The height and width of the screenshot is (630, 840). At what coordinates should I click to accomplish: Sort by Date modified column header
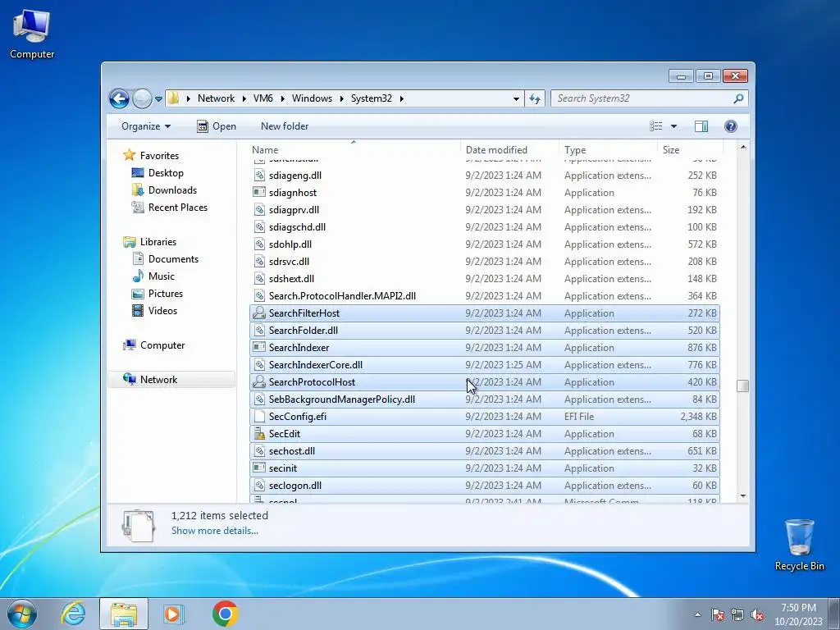[509, 150]
